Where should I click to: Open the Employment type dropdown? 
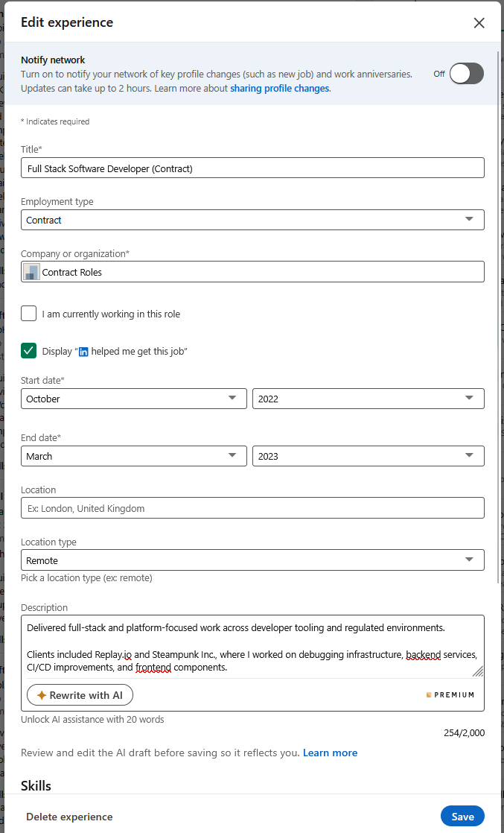tap(252, 220)
